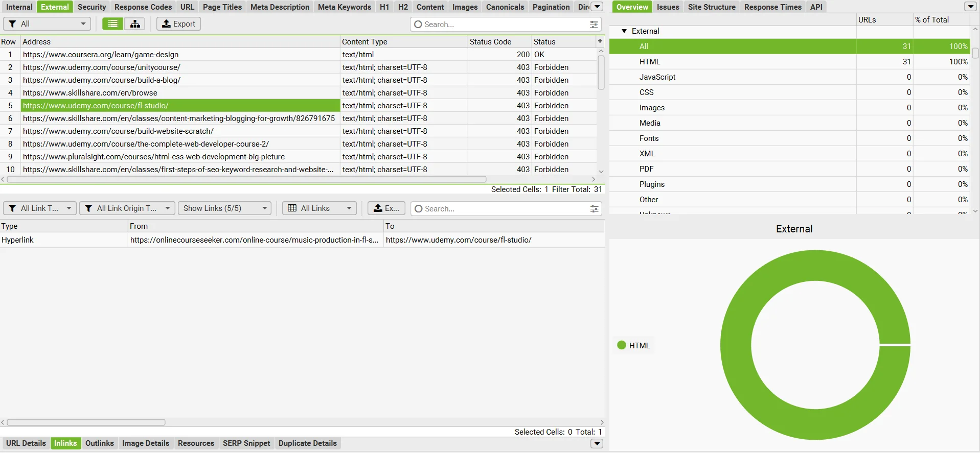Open the Canonicals tab

pyautogui.click(x=505, y=7)
